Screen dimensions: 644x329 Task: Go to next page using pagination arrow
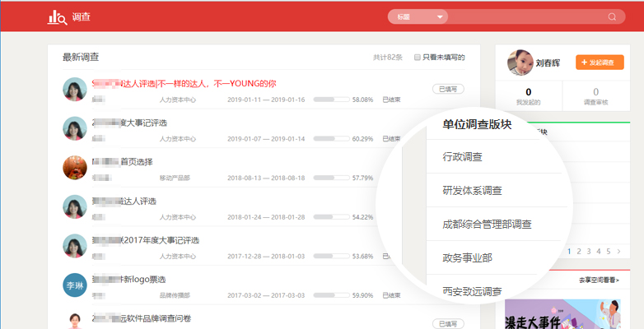(x=620, y=251)
